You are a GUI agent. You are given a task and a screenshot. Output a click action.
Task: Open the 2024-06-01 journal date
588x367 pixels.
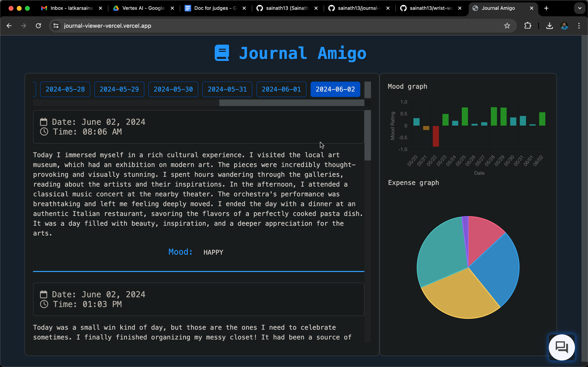click(x=281, y=89)
